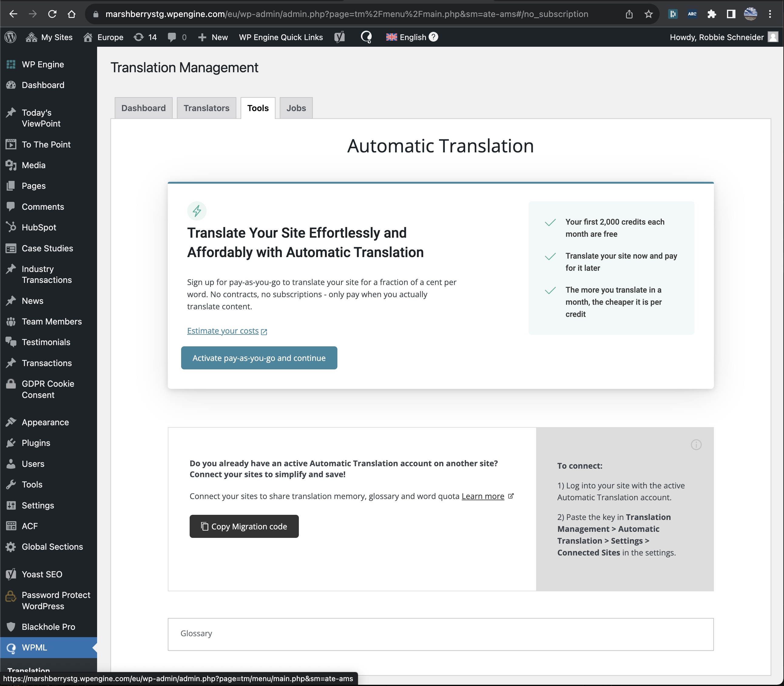This screenshot has width=784, height=686.
Task: Click the browser home icon
Action: pyautogui.click(x=72, y=14)
